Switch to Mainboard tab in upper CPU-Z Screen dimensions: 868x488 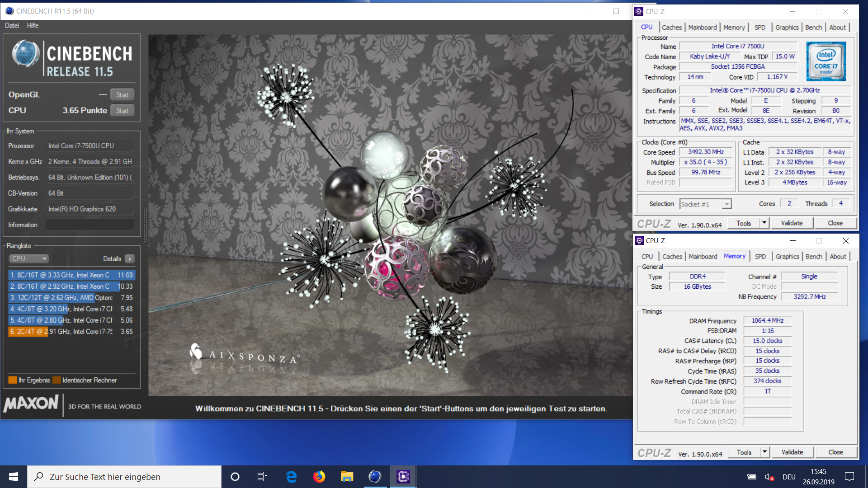click(x=703, y=28)
